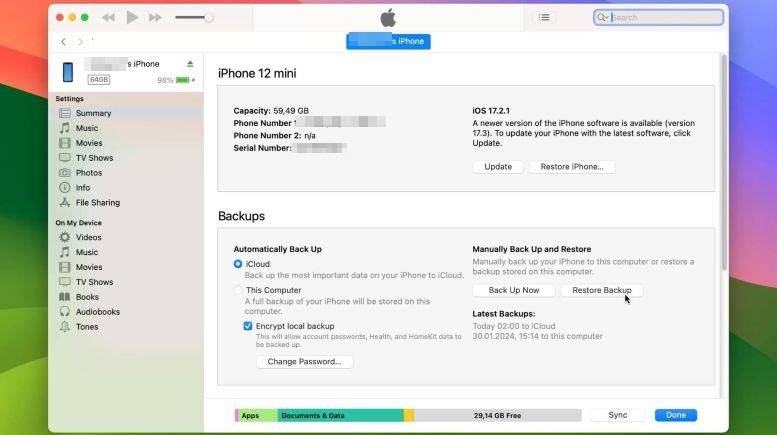
Task: Click the 29,14 GB Free storage segment
Action: pyautogui.click(x=498, y=416)
